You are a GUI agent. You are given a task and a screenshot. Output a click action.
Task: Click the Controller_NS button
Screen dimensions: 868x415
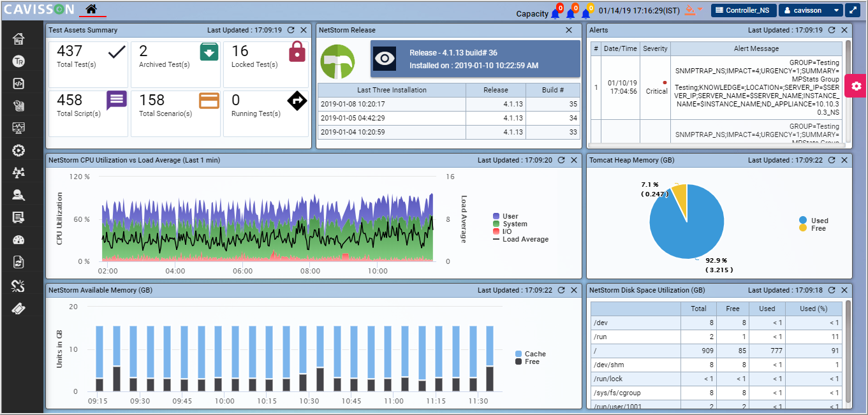pyautogui.click(x=744, y=10)
